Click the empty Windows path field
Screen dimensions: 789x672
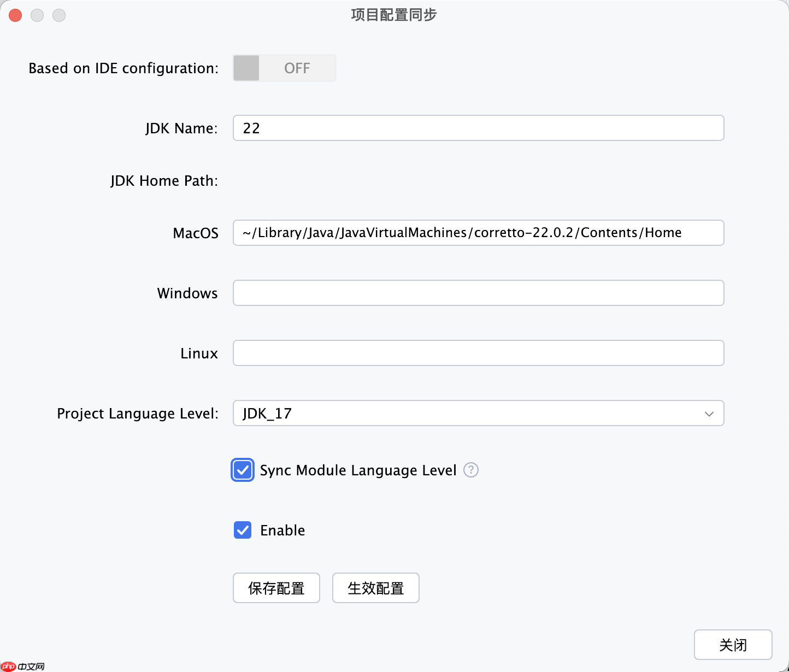tap(478, 293)
